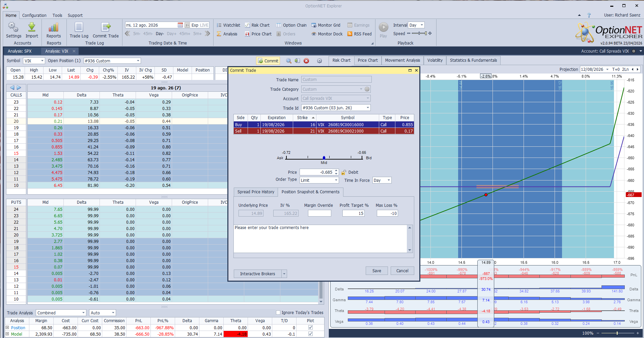644x338 pixels.
Task: Open the Monitor Dock eye window
Action: click(327, 34)
